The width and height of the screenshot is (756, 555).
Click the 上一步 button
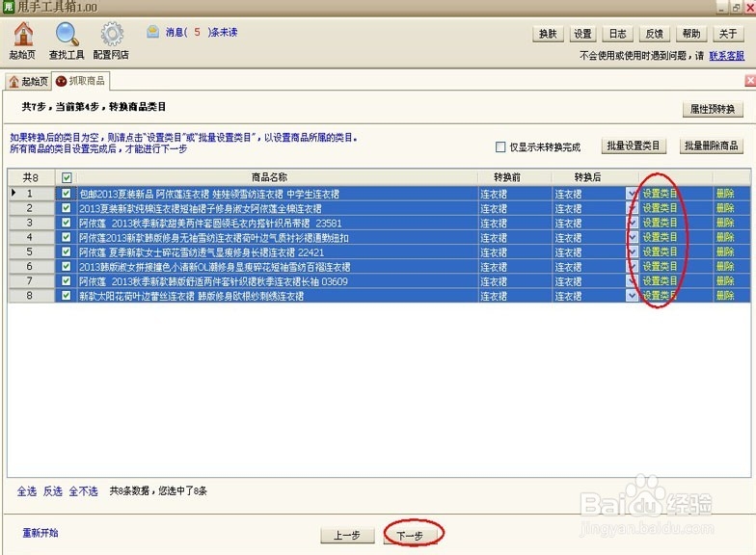pos(347,536)
